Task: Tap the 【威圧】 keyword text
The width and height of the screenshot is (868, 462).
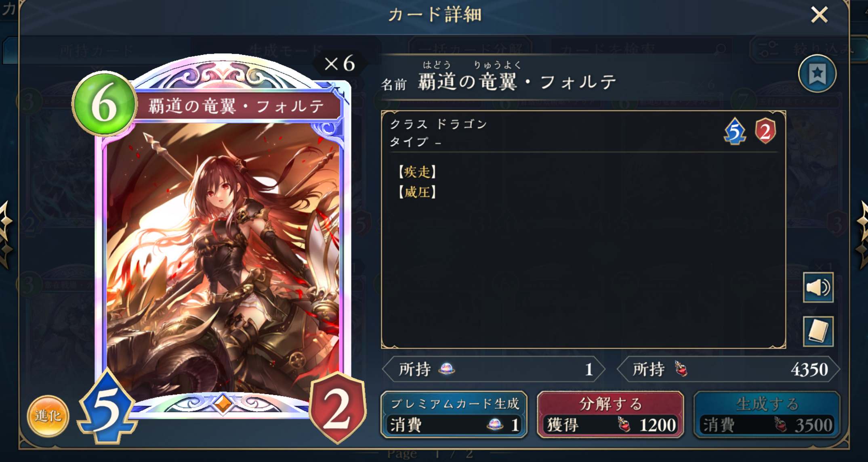Action: [417, 192]
